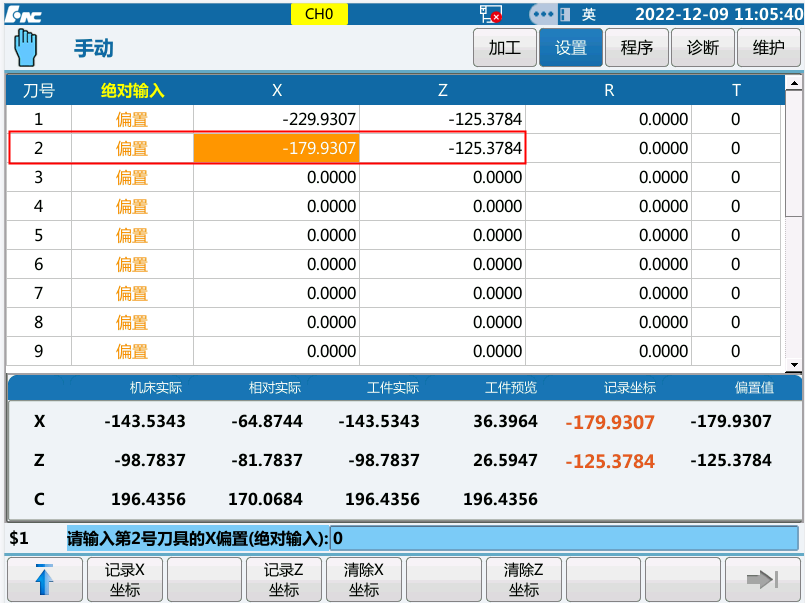This screenshot has height=603, width=805.
Task: Click relative actual Z value -81.7837
Action: (x=267, y=460)
